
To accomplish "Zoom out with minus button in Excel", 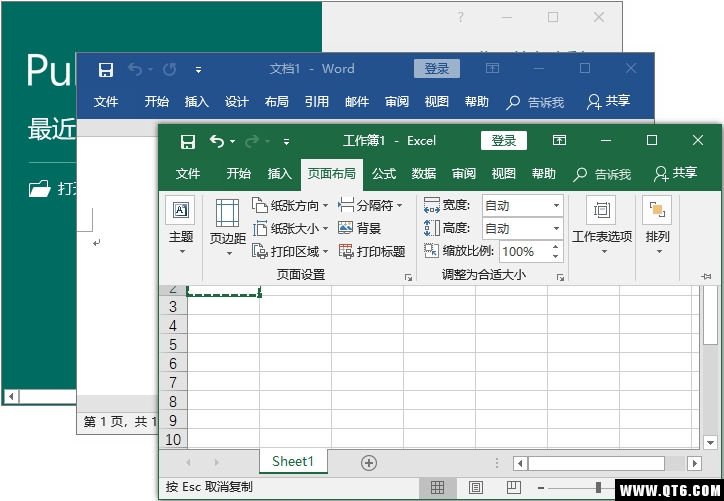I will [541, 488].
